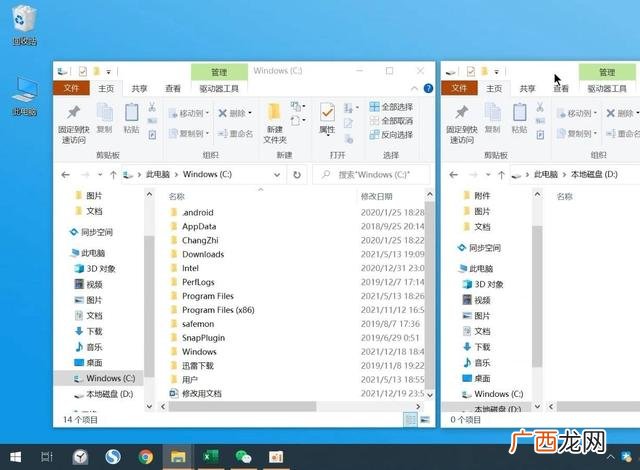Click the Search Windows (C:) box
The width and height of the screenshot is (640, 470).
[371, 175]
